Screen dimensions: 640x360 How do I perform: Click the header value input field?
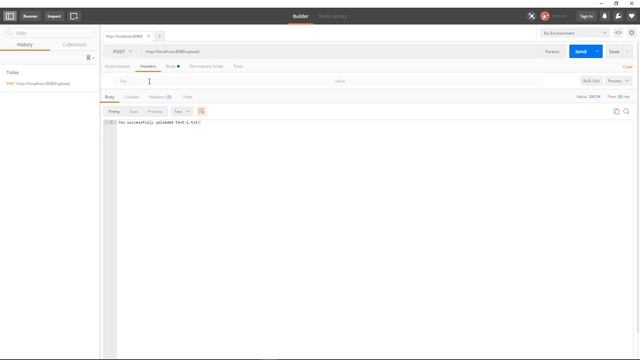[438, 81]
